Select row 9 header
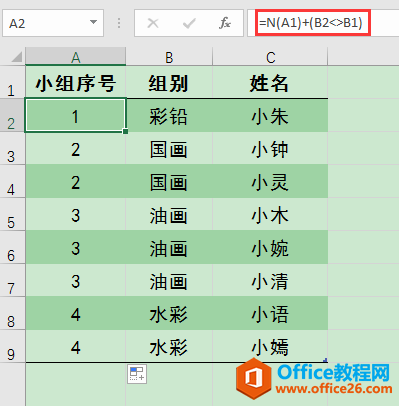 12,346
